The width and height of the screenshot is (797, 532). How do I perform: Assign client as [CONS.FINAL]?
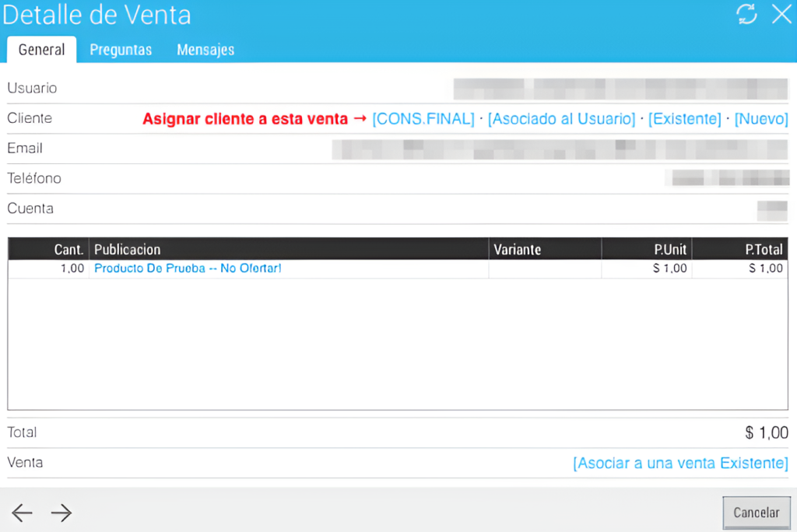point(423,119)
